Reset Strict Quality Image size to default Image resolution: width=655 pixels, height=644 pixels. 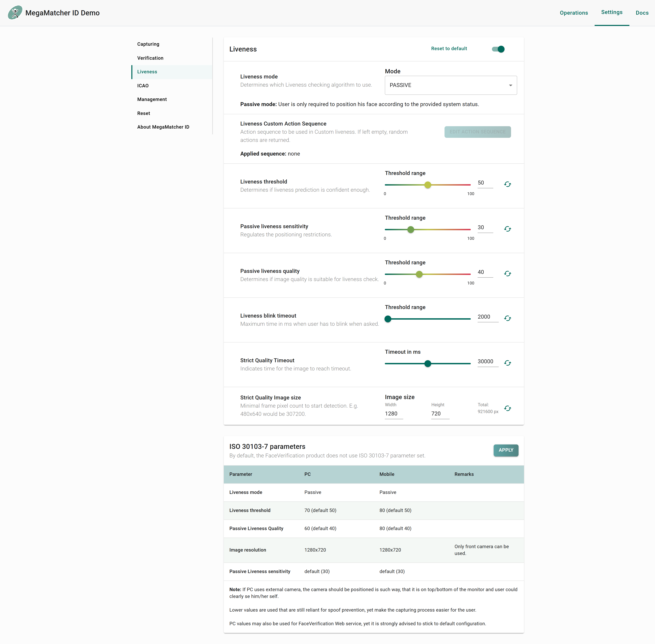[507, 409]
